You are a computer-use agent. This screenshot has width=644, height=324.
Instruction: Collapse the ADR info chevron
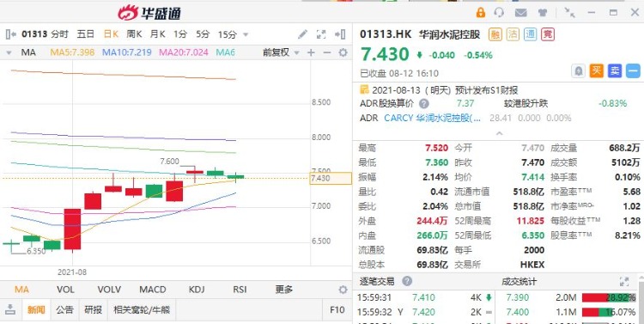(499, 133)
